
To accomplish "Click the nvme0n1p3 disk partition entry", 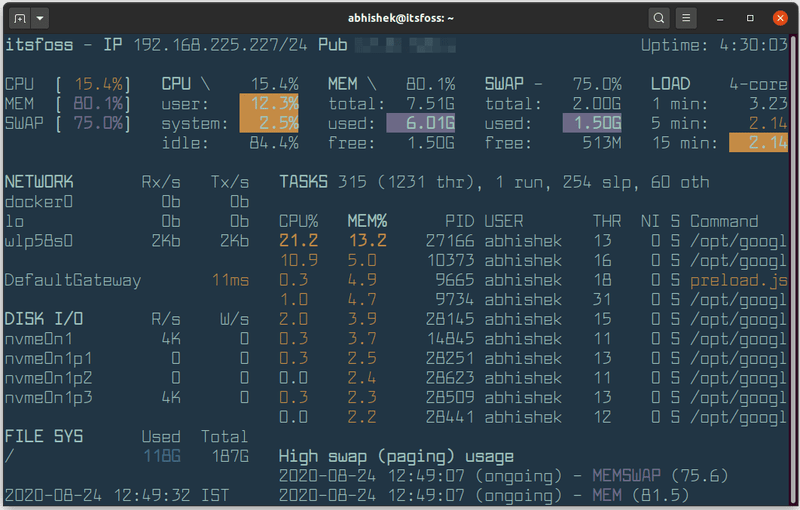I will click(48, 397).
